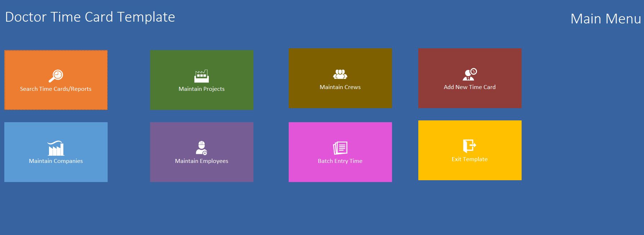Viewport: 644px width, 235px height.
Task: Click the Main Menu heading text
Action: click(x=606, y=19)
